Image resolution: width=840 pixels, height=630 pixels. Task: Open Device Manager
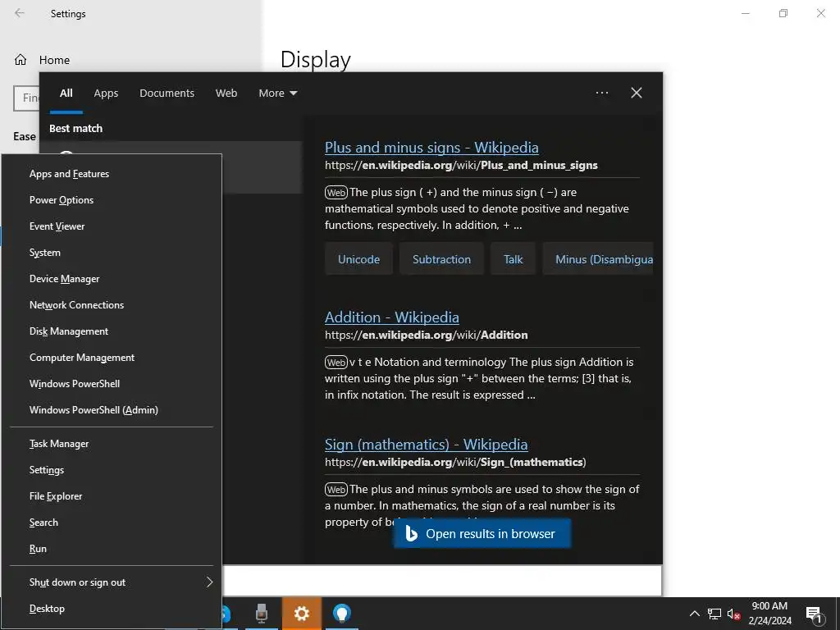[x=112, y=279]
